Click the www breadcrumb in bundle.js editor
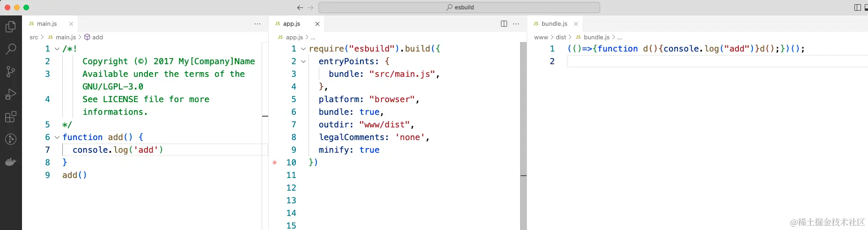 pyautogui.click(x=541, y=37)
